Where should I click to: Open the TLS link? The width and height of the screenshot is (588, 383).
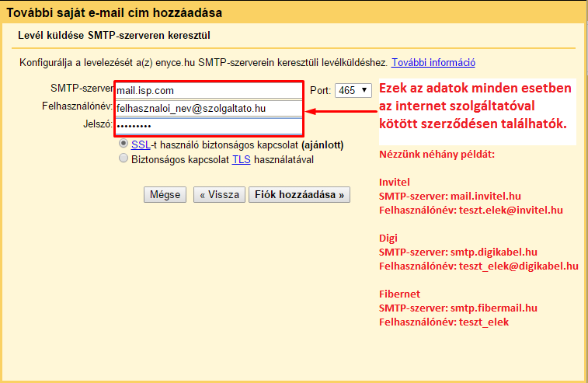coord(241,160)
